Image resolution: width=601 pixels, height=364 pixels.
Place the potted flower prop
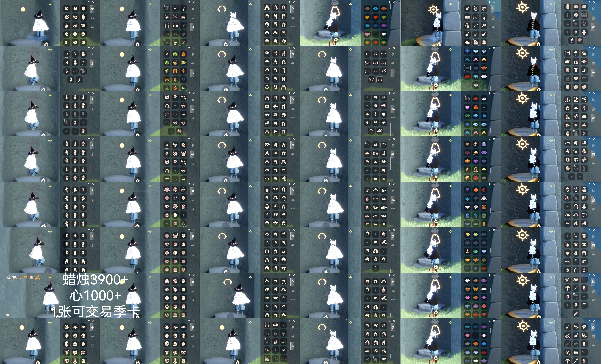pyautogui.click(x=584, y=32)
